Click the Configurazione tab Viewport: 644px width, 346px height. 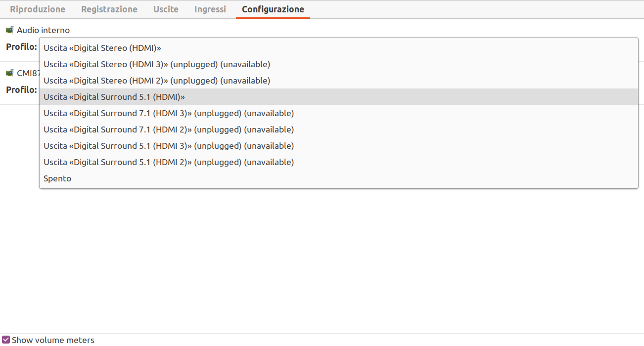[x=273, y=9]
